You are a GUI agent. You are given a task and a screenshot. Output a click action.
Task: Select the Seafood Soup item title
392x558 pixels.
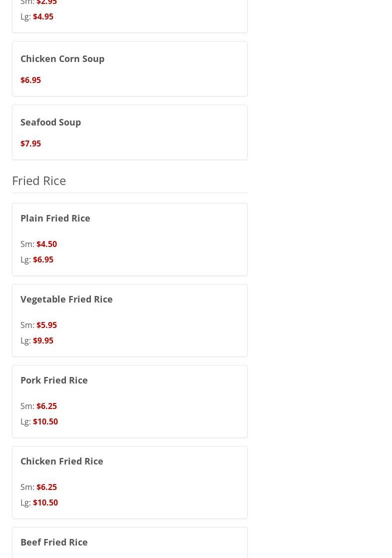[50, 122]
